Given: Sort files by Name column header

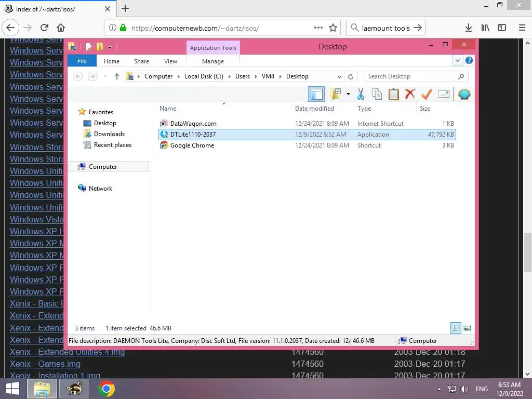Looking at the screenshot, I should (224, 108).
